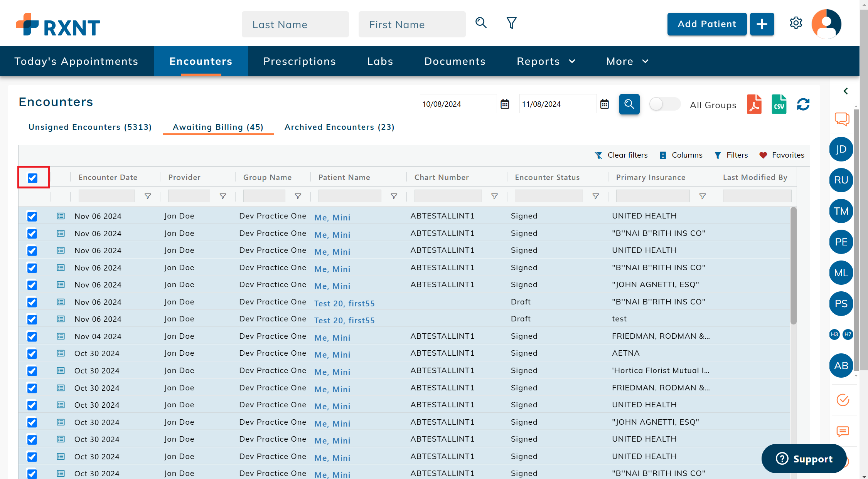The width and height of the screenshot is (868, 479).
Task: Refresh the encounters list
Action: (x=803, y=104)
